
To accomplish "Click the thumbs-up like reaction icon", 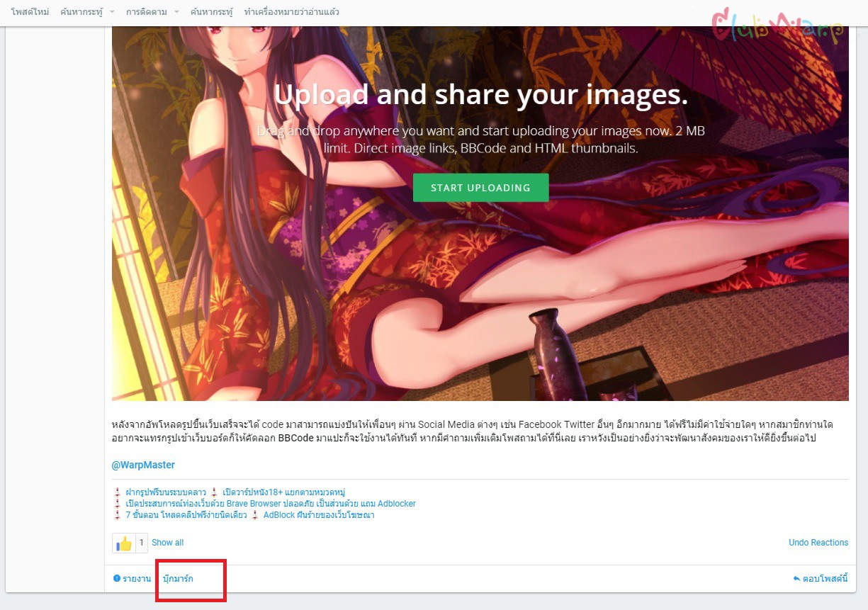I will [124, 543].
